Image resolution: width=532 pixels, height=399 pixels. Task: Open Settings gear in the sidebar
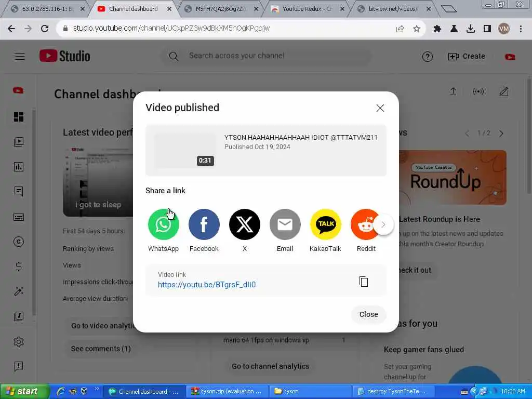(19, 342)
